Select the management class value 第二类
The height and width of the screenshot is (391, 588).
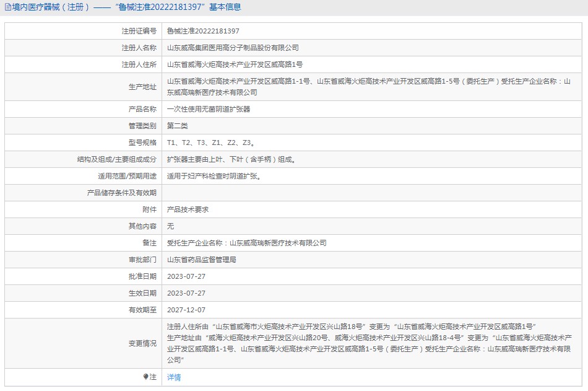[x=178, y=126]
